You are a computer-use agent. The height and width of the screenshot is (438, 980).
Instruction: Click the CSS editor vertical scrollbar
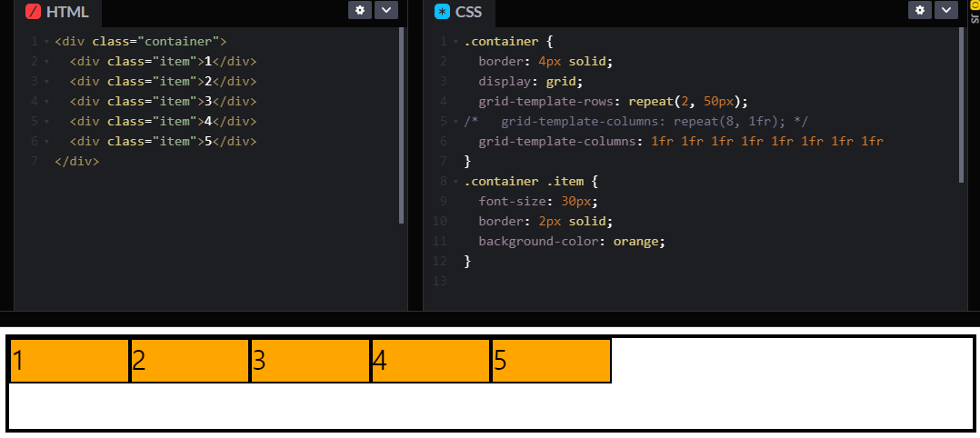point(961,105)
